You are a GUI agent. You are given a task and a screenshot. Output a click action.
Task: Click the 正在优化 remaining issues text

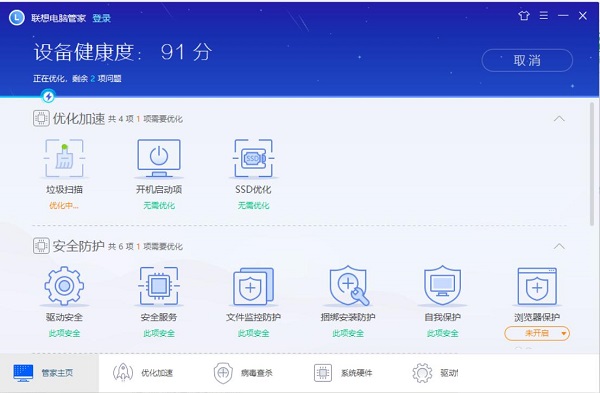tap(77, 78)
